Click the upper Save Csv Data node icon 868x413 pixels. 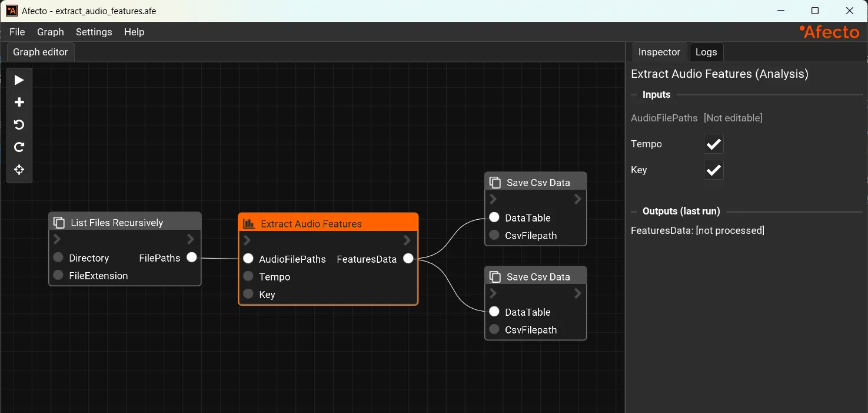coord(495,183)
